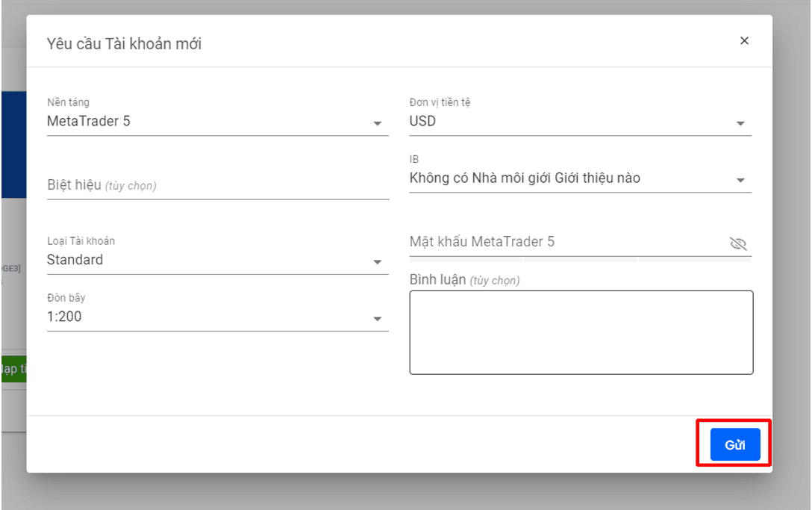Click the caret icon beside 1:200 leverage
The image size is (812, 510).
point(378,319)
